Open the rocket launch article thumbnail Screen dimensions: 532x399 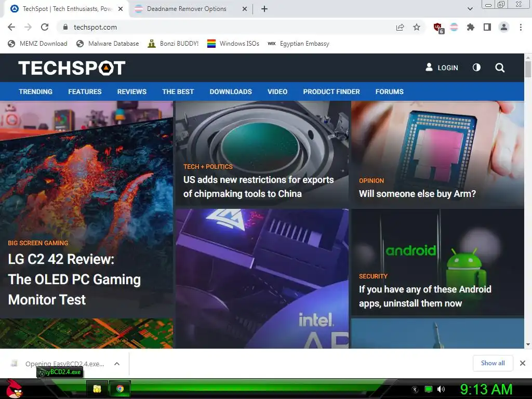pos(437,333)
